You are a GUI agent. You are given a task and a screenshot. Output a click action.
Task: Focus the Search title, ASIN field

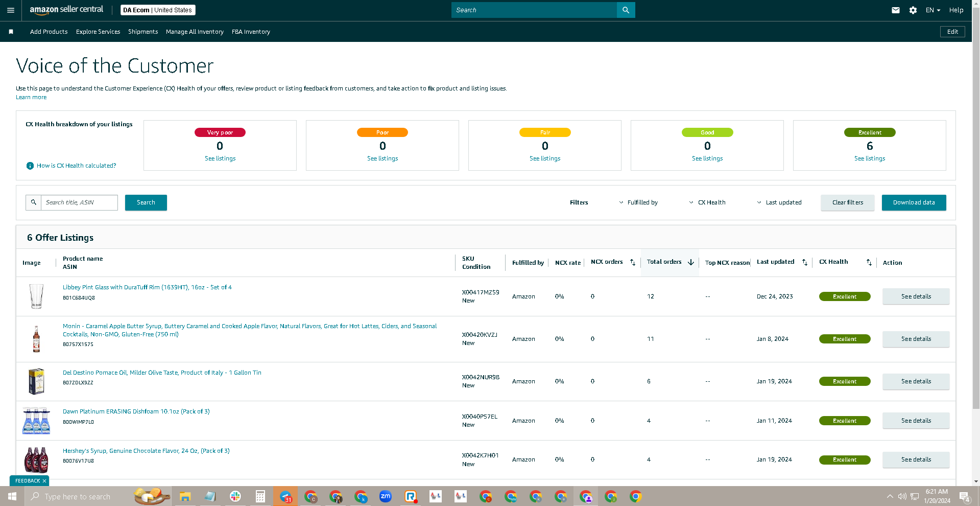[79, 202]
